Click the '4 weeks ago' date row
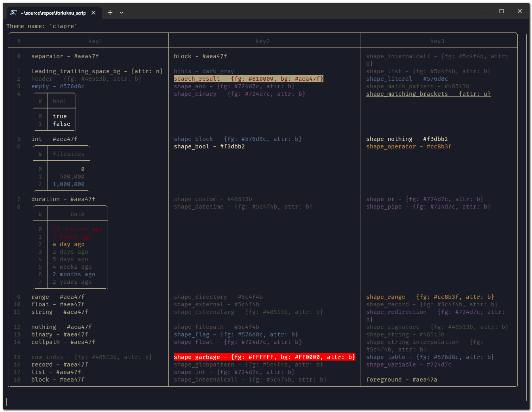Viewport: 532px width, 412px height. [x=72, y=267]
